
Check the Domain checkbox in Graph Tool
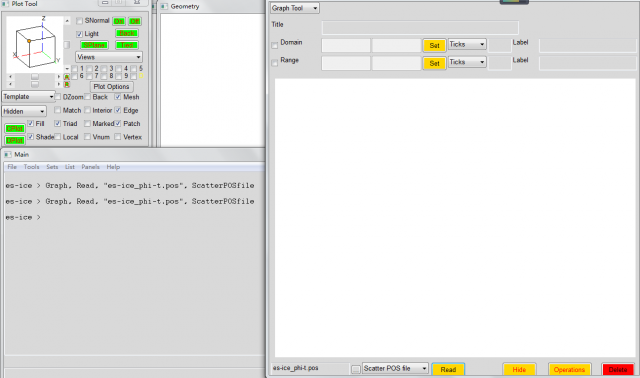[275, 45]
